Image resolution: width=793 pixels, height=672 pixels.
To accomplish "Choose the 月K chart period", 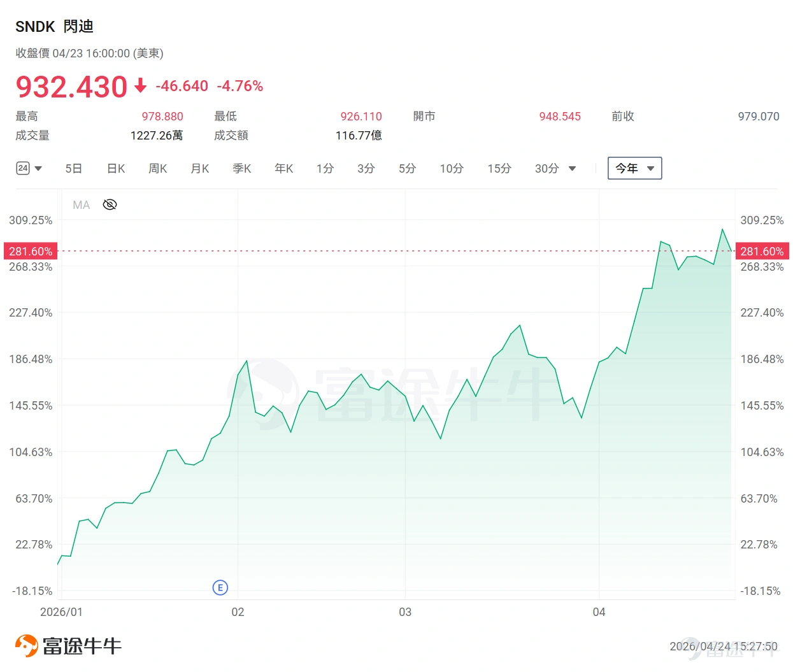I will tap(200, 168).
